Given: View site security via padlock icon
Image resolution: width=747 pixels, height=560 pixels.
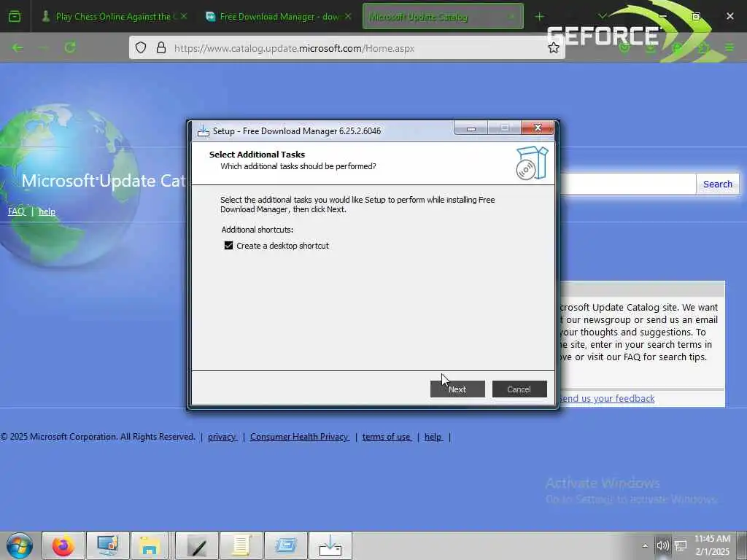Looking at the screenshot, I should click(161, 47).
